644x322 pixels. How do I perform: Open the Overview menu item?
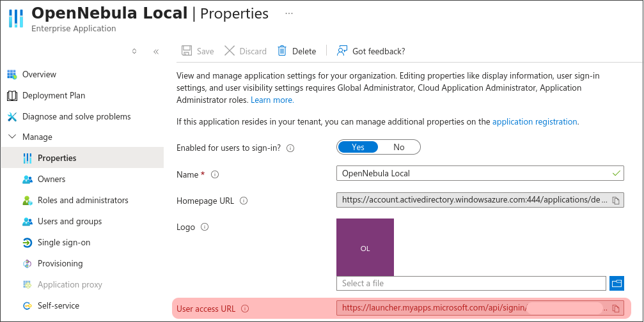39,75
